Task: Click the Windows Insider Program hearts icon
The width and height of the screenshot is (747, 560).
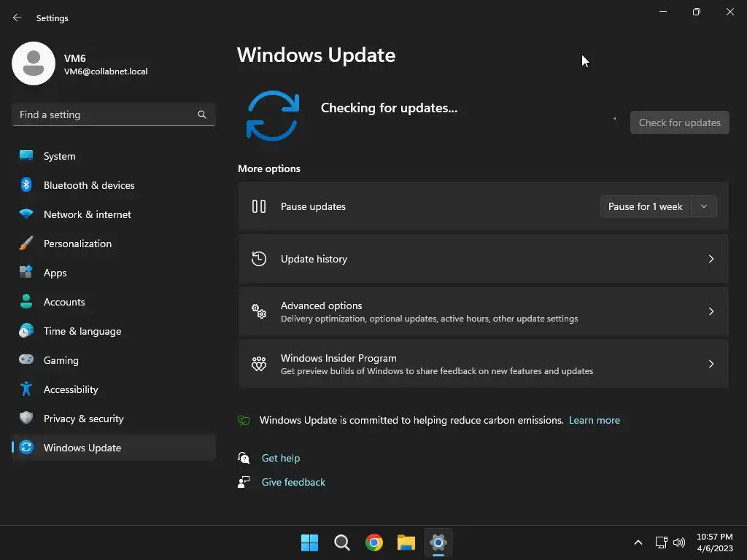Action: point(259,364)
